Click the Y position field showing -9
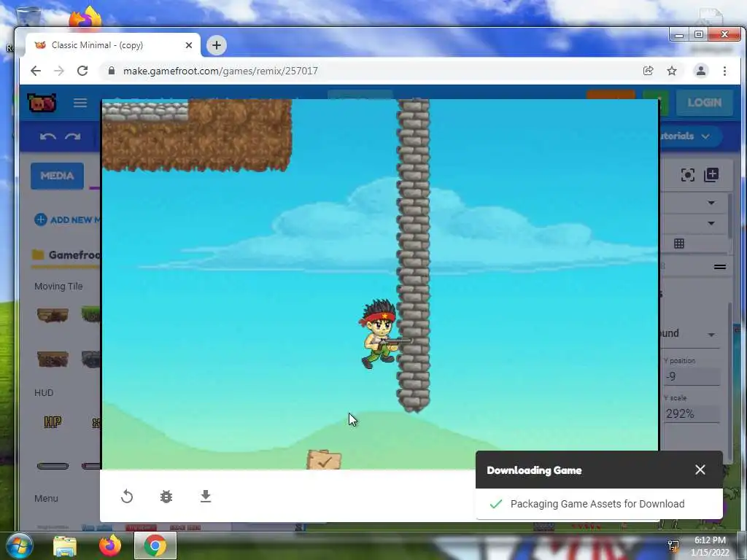This screenshot has width=747, height=560. click(692, 376)
